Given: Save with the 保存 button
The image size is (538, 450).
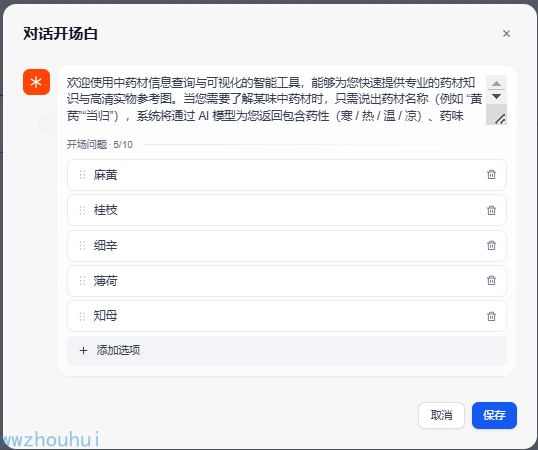Looking at the screenshot, I should 494,415.
